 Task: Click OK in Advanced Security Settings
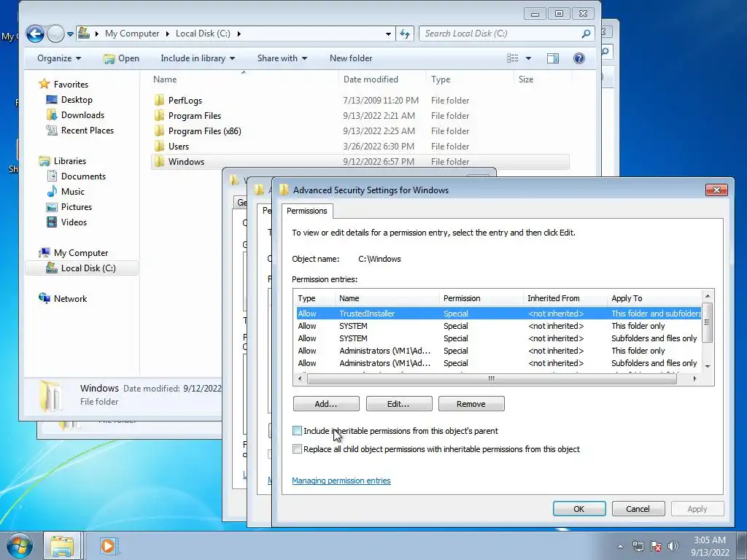click(578, 508)
